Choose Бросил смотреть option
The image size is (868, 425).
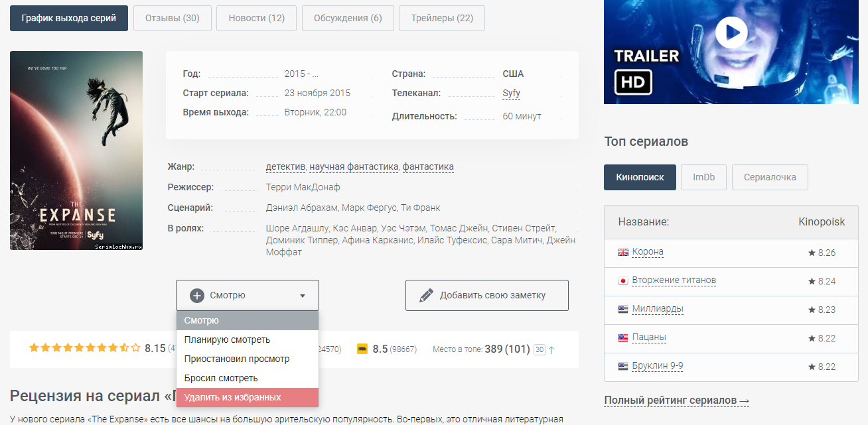click(248, 379)
